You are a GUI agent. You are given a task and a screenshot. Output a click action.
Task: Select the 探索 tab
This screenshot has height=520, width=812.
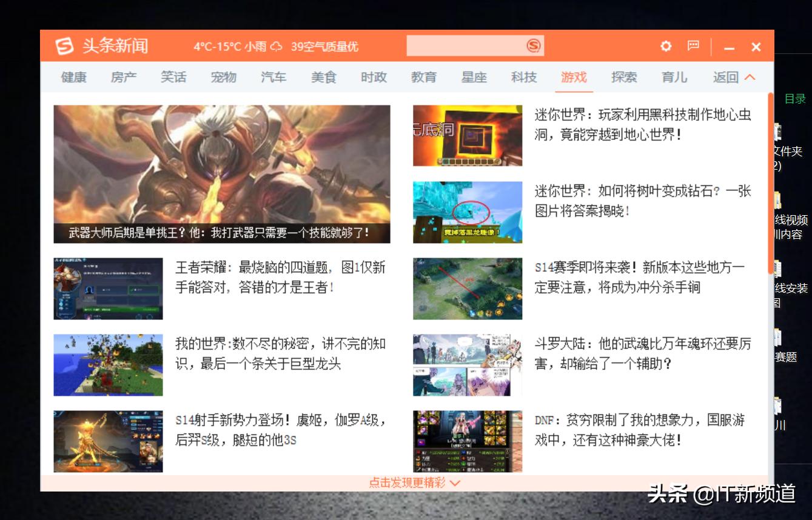624,78
